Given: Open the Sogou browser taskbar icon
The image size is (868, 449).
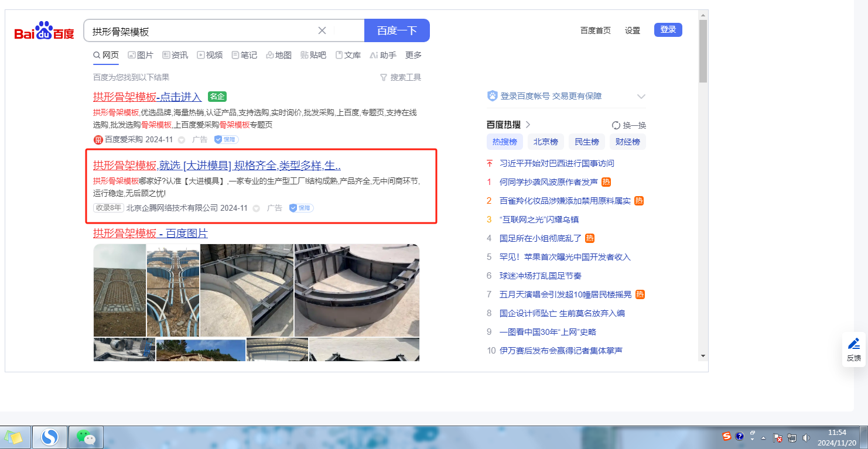Looking at the screenshot, I should pos(49,437).
